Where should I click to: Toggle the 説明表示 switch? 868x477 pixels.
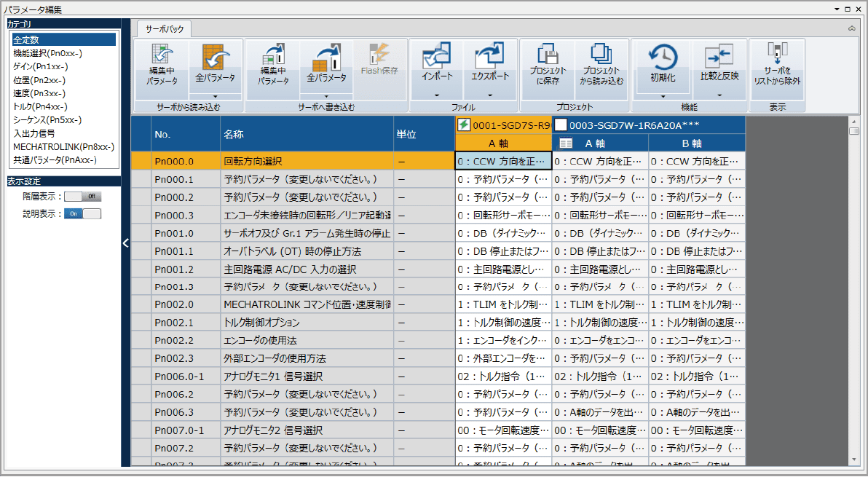point(82,213)
